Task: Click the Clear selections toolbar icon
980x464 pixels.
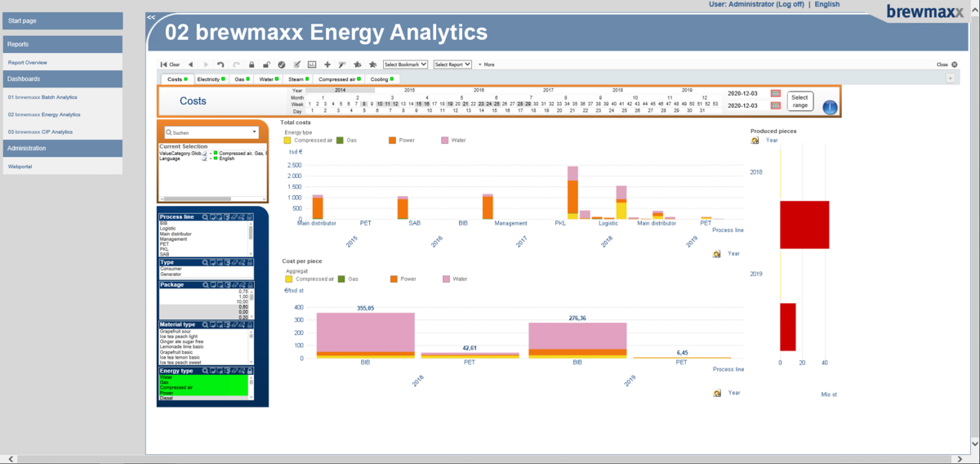Action: click(x=170, y=65)
